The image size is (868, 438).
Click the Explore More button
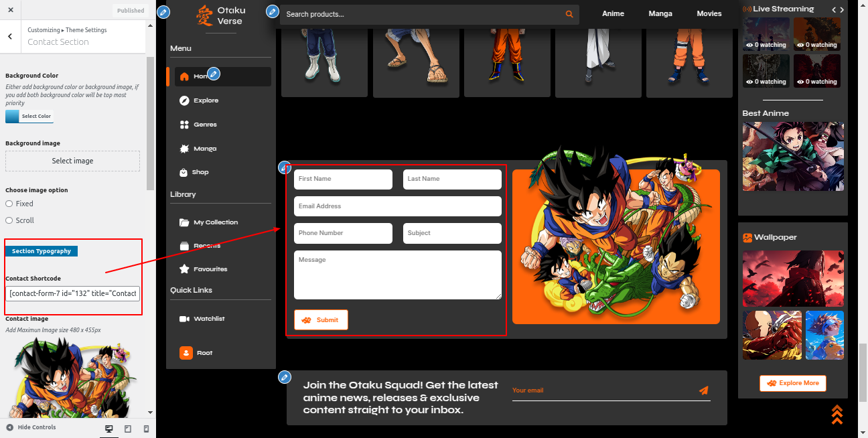pyautogui.click(x=792, y=383)
